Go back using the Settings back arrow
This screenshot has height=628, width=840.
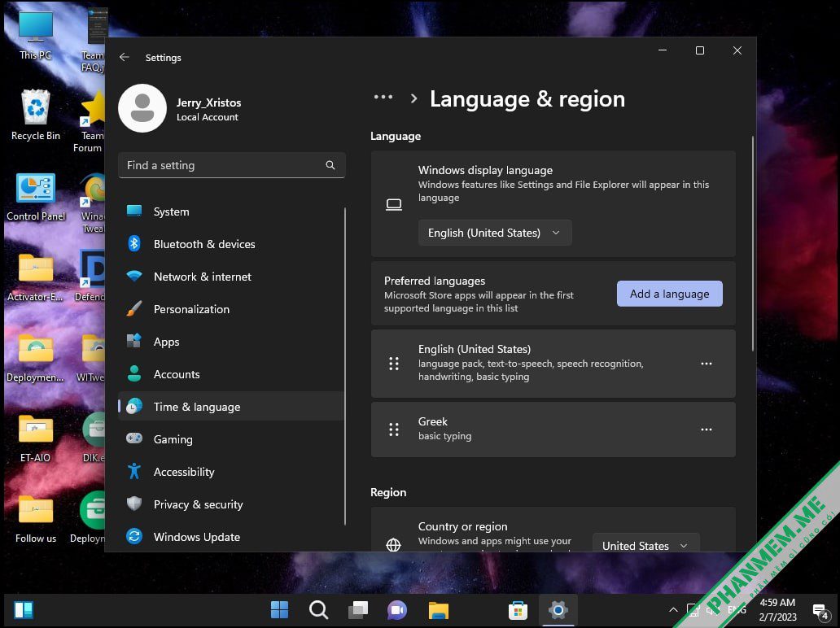(x=125, y=57)
